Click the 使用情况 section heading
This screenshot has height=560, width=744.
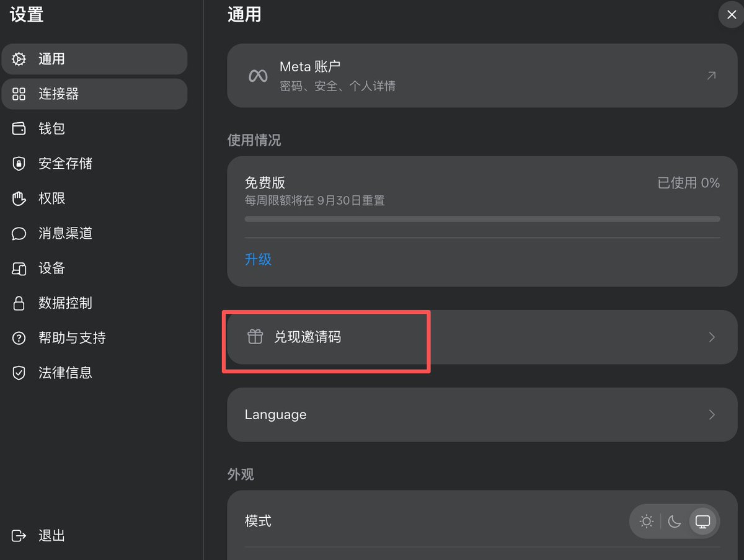coord(254,141)
